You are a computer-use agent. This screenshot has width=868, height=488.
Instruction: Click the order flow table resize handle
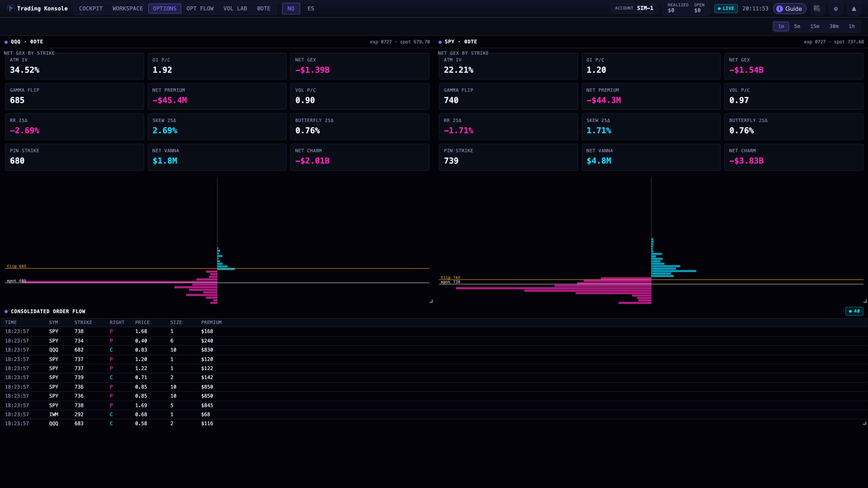click(865, 423)
